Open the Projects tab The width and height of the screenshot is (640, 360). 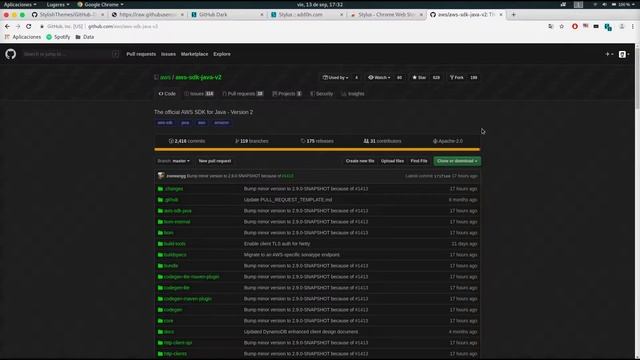pyautogui.click(x=287, y=93)
